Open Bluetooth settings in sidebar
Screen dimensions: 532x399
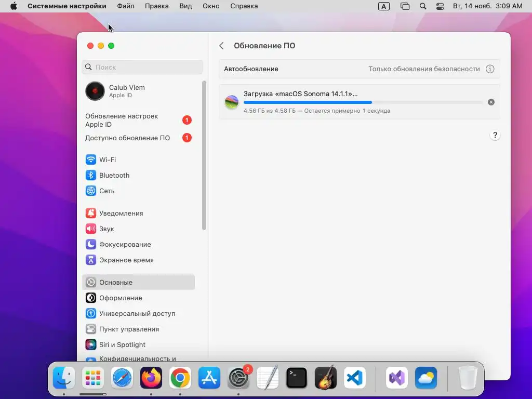(138, 175)
